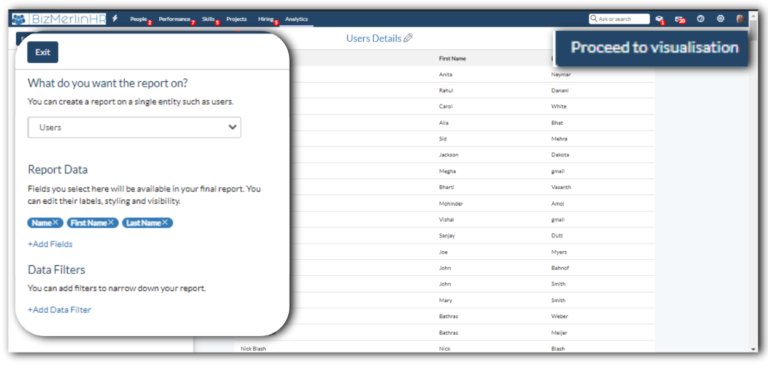Select the Mary first name cell
The image size is (768, 365).
tap(446, 300)
